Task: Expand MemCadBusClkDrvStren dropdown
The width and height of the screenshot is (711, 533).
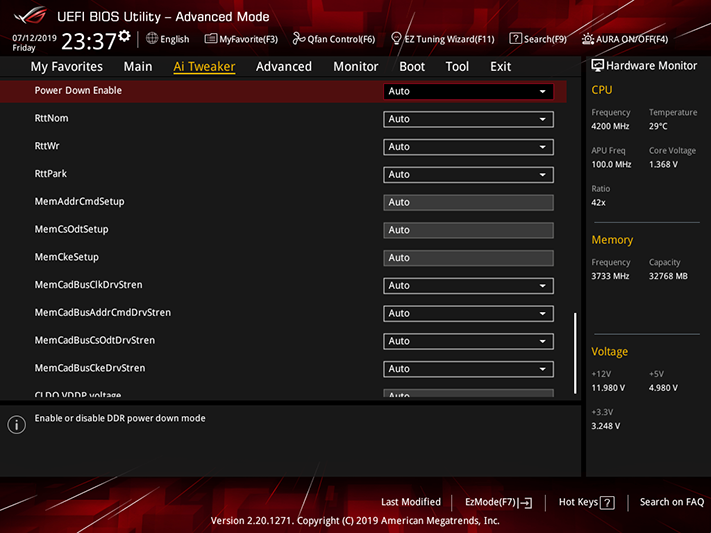Action: tap(468, 286)
